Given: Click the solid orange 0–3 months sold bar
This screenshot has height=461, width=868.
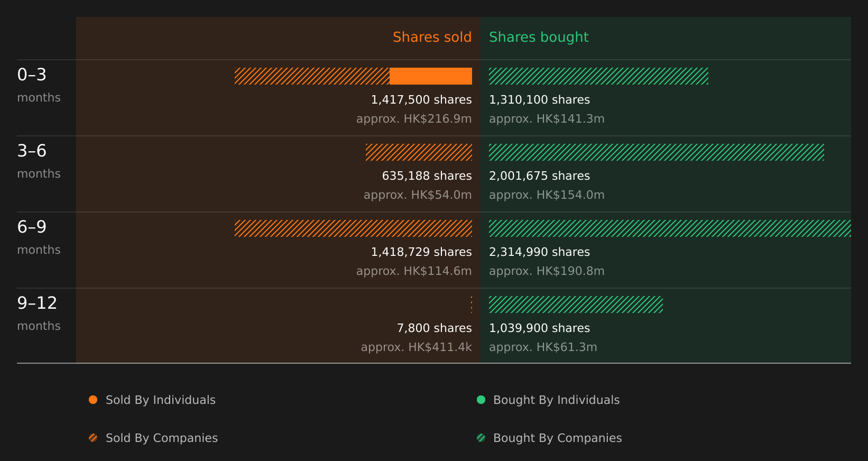Looking at the screenshot, I should pos(431,76).
